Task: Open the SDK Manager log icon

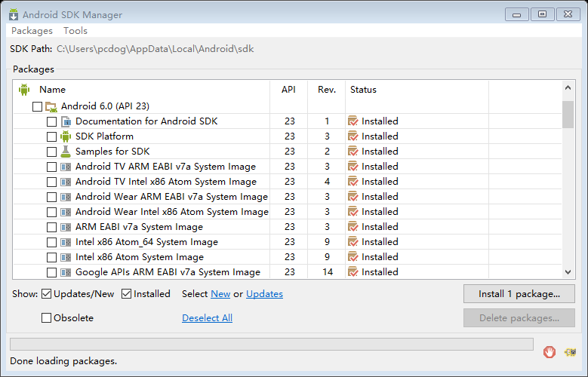Action: pos(570,352)
